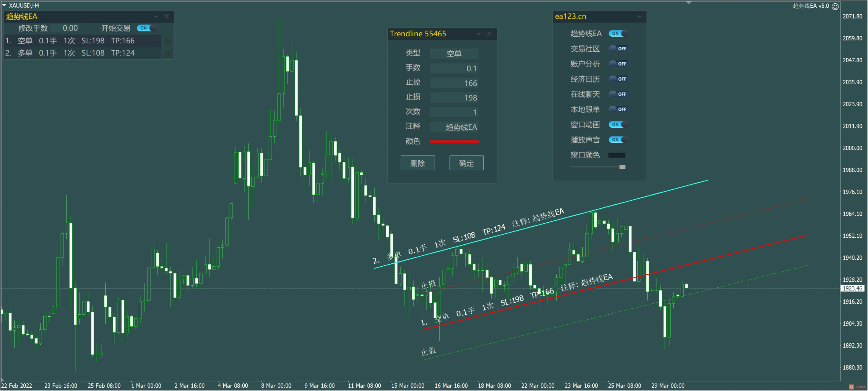Open the XAUUSD,H4 chart dropdown triangle
This screenshot has height=391, width=868.
click(x=4, y=5)
